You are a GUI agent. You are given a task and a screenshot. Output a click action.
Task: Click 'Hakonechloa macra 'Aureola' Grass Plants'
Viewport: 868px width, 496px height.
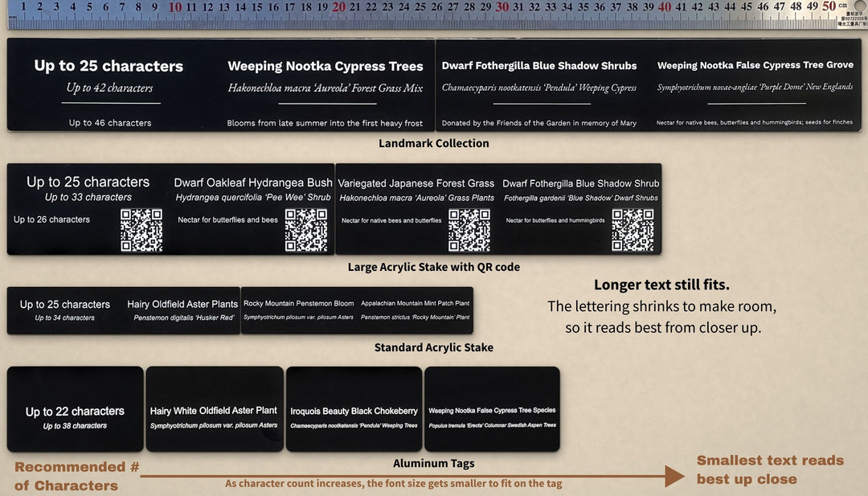417,198
